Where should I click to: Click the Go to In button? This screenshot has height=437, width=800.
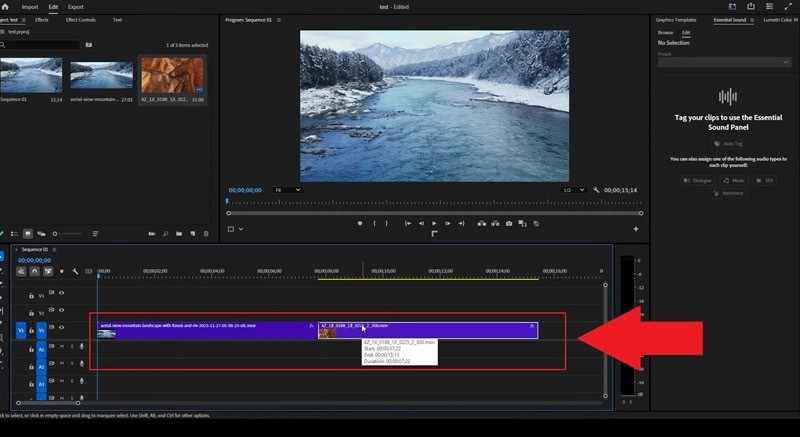pyautogui.click(x=408, y=223)
